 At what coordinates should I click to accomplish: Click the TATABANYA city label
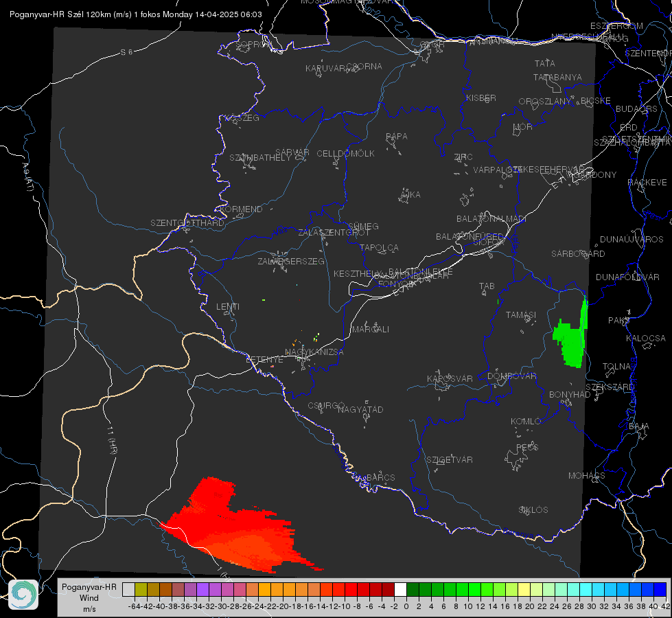557,78
